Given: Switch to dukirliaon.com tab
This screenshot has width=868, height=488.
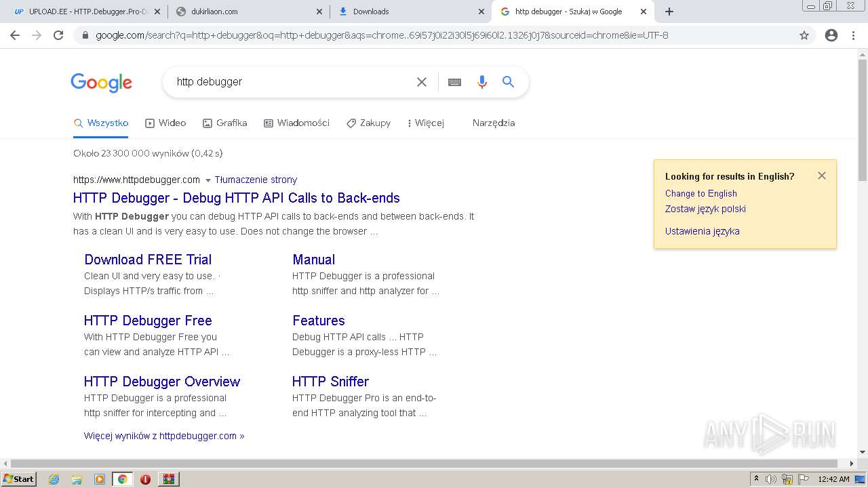Looking at the screenshot, I should (x=249, y=12).
